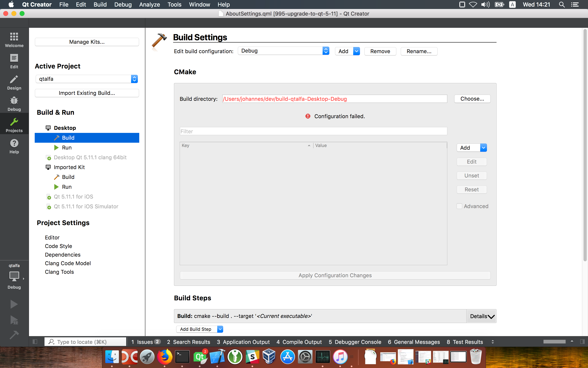
Task: Open Terminal from the Dock
Action: pyautogui.click(x=182, y=357)
